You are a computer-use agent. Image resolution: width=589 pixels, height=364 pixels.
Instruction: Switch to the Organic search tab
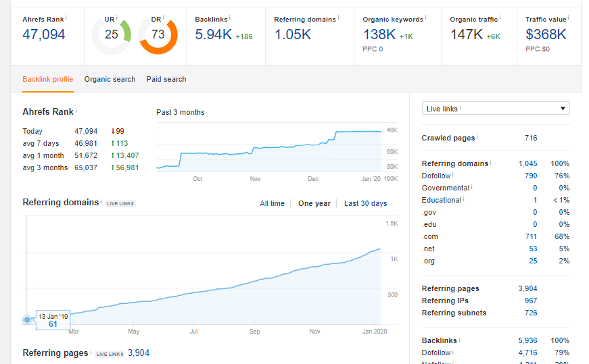[x=110, y=80]
